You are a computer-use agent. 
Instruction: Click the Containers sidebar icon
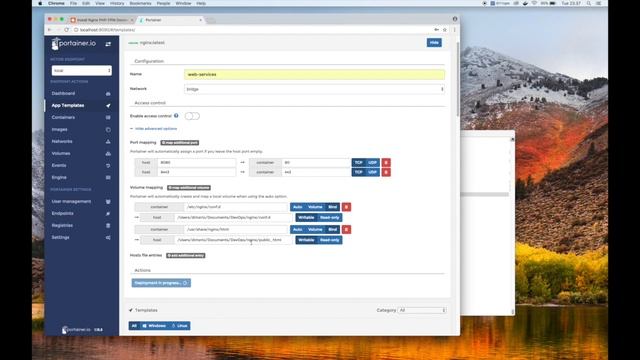click(108, 118)
